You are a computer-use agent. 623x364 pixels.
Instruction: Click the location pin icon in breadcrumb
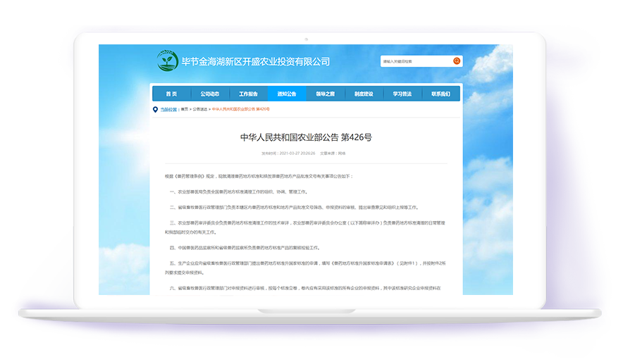pyautogui.click(x=155, y=109)
